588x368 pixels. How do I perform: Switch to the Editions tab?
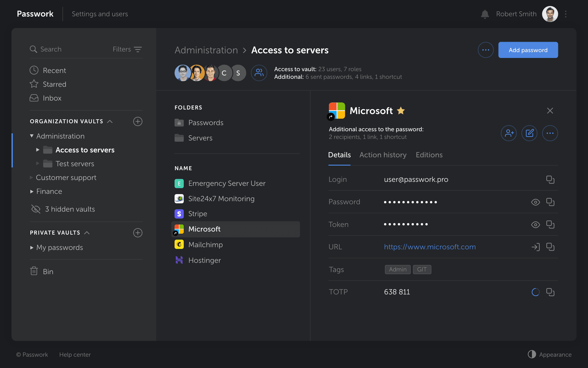tap(429, 155)
